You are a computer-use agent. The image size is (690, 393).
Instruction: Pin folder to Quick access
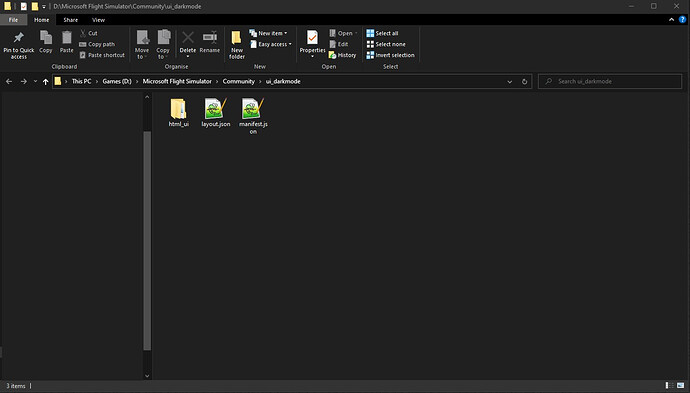18,44
